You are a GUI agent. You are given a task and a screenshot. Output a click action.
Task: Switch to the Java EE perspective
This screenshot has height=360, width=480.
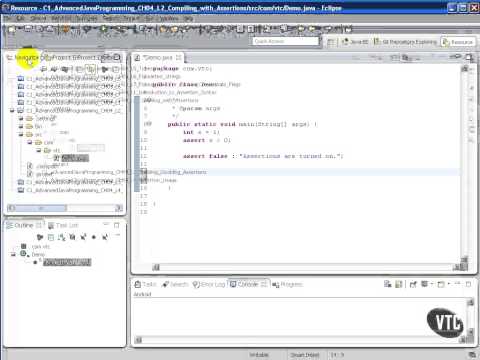355,42
